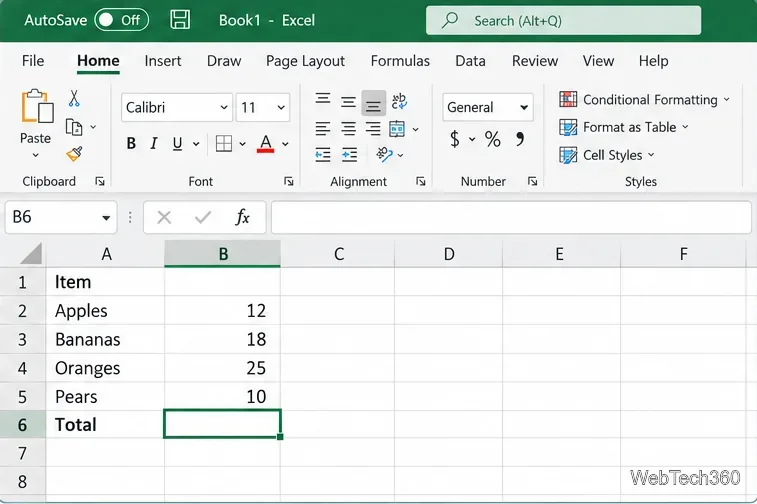This screenshot has height=504, width=757.
Task: Click the Cut scissors icon
Action: click(73, 98)
